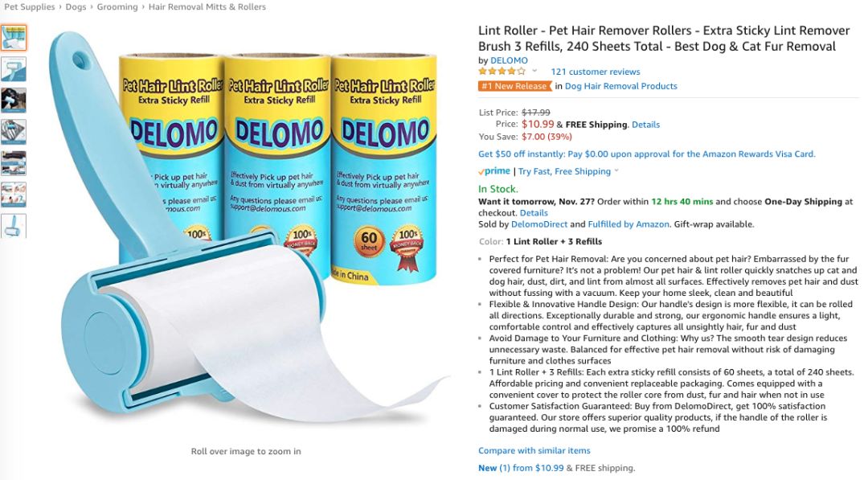Select the first product thumbnail image
Image resolution: width=868 pixels, height=480 pixels.
14,39
